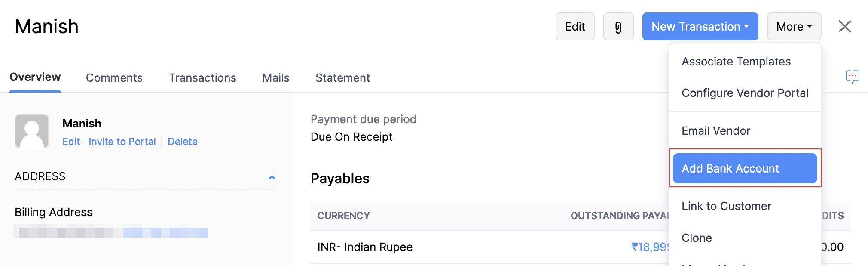Collapse the ADDRESS section
Screen dimensions: 868x266
tap(272, 177)
